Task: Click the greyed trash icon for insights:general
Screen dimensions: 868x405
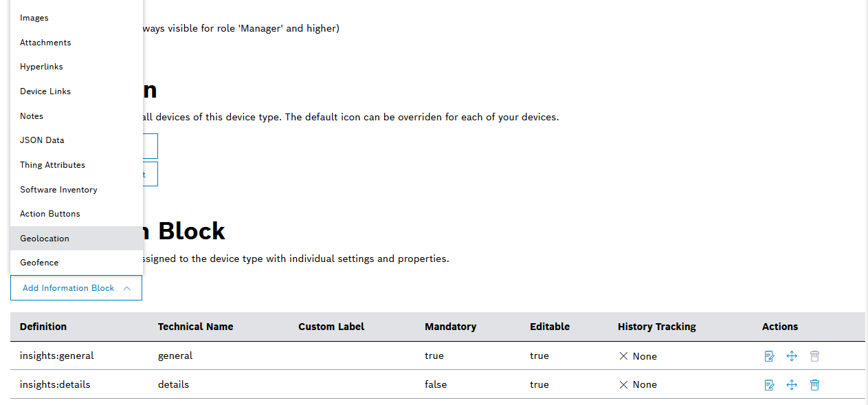Action: click(x=814, y=356)
